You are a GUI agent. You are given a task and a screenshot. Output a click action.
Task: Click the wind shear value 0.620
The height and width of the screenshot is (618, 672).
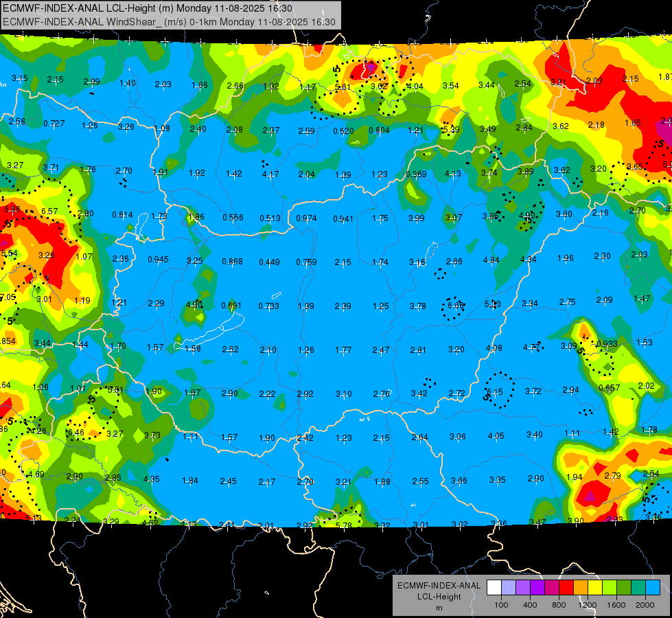click(343, 130)
